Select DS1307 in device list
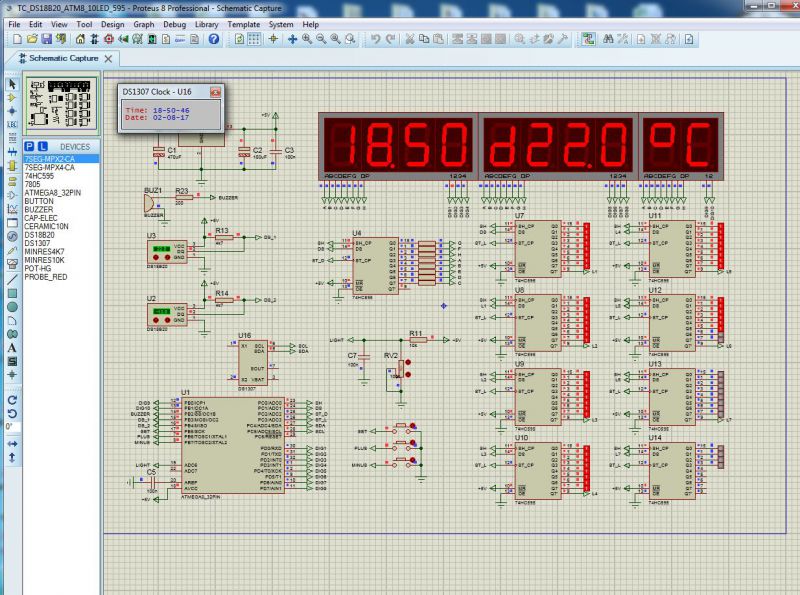 tap(61, 243)
